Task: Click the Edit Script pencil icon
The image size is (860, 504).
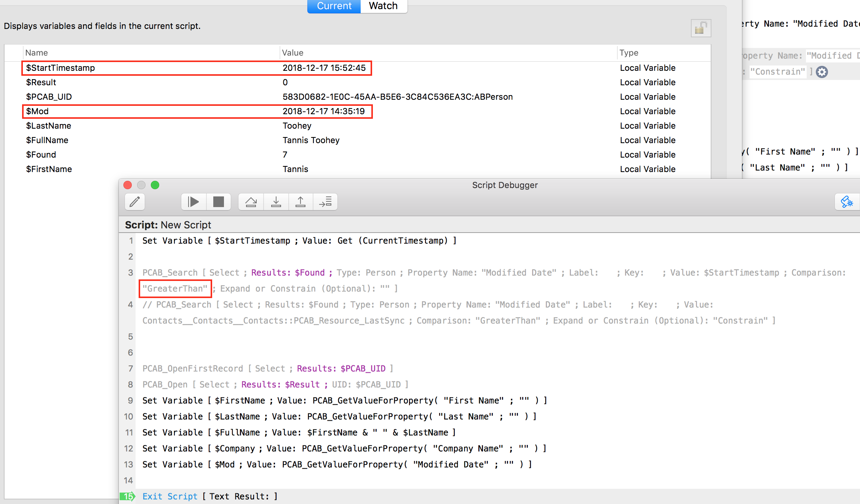Action: coord(135,202)
